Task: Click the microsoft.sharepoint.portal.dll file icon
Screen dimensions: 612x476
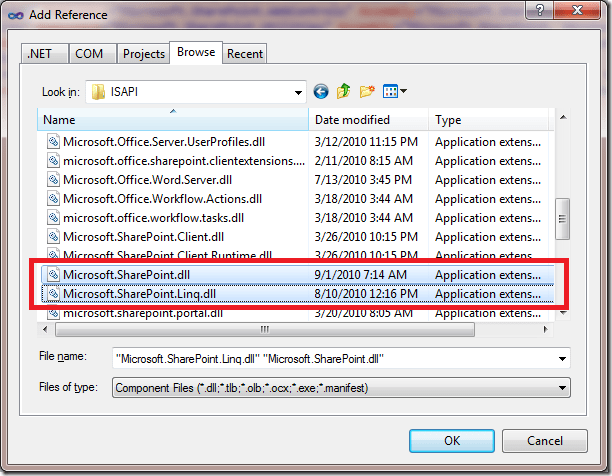Action: (x=54, y=312)
